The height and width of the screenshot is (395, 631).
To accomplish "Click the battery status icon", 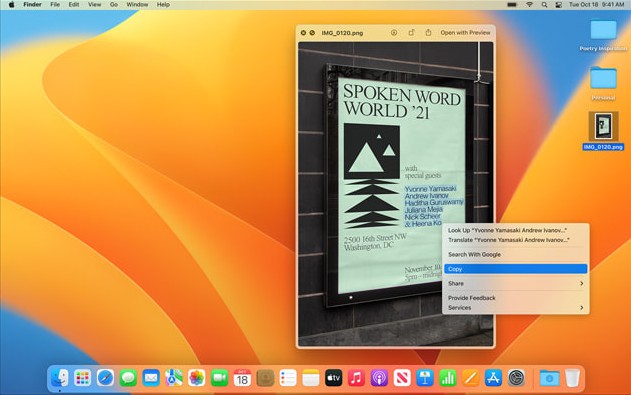I will [512, 5].
